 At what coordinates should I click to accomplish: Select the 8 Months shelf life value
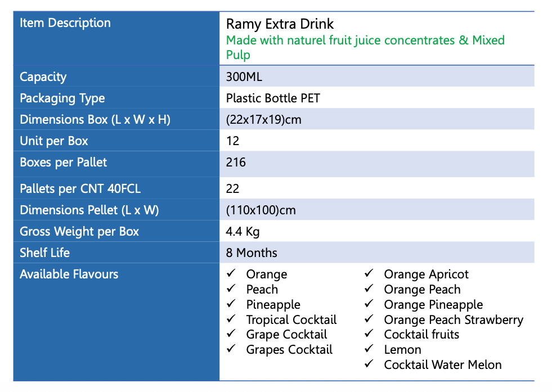(x=252, y=253)
